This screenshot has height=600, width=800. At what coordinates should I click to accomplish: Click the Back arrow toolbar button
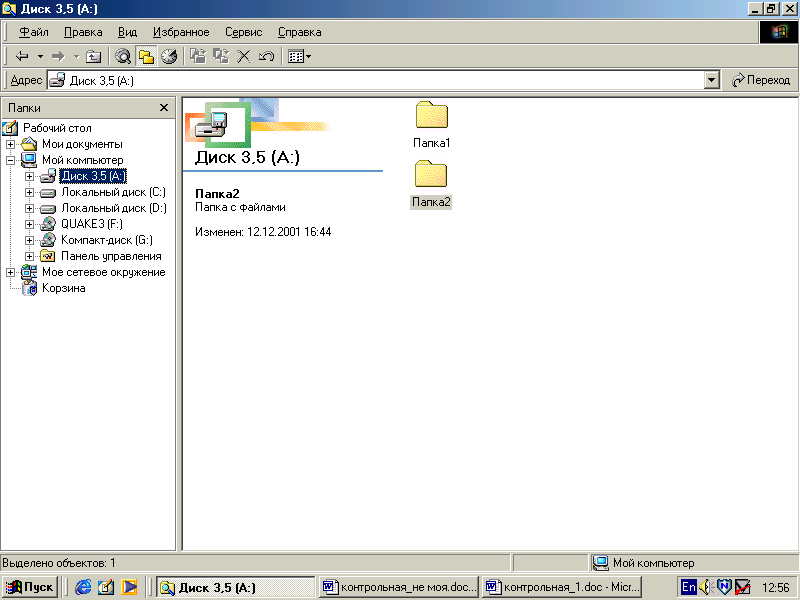(22, 56)
